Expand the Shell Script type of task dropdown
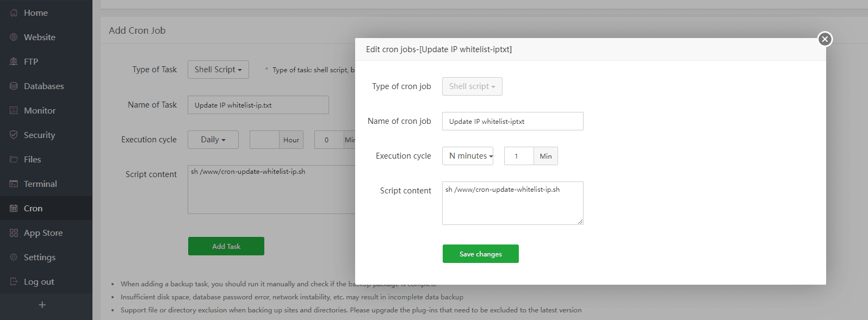The width and height of the screenshot is (868, 320). point(218,70)
